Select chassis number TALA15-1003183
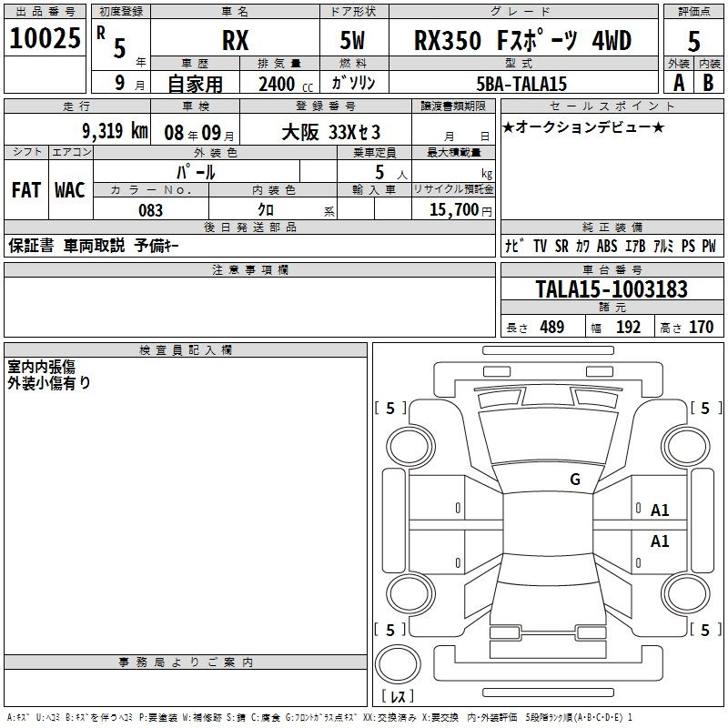The height and width of the screenshot is (728, 728). tap(612, 288)
